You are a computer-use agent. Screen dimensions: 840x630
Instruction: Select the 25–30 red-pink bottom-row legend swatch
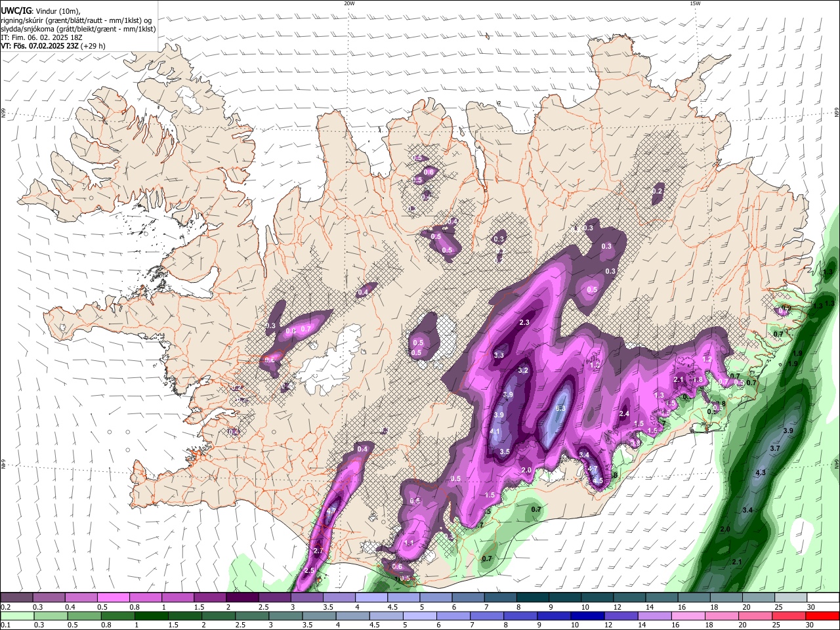[x=788, y=616]
